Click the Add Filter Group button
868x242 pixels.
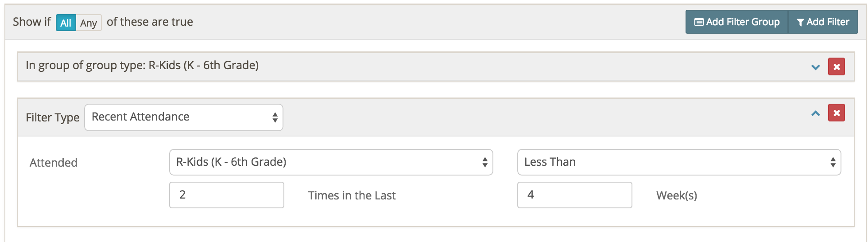tap(737, 22)
